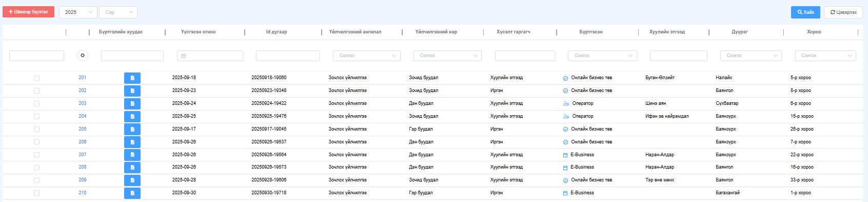Viewport: 868px width, 202px height.
Task: Click the Id дугаар column header
Action: pyautogui.click(x=277, y=32)
